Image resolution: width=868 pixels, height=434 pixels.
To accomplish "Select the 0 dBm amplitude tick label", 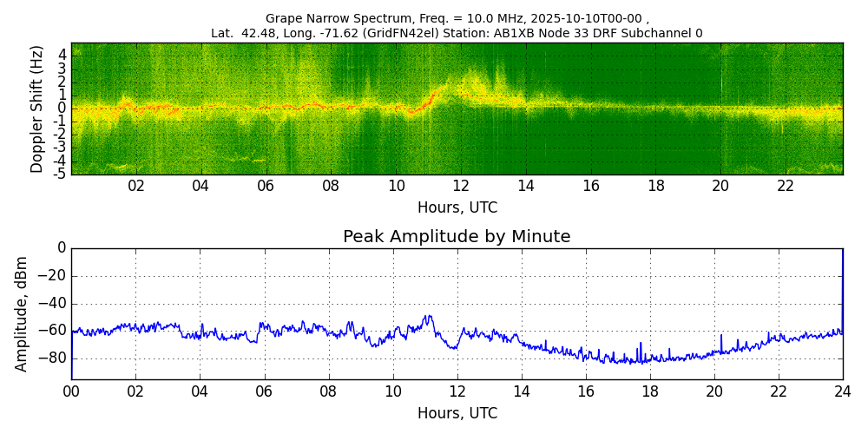I will tap(61, 248).
